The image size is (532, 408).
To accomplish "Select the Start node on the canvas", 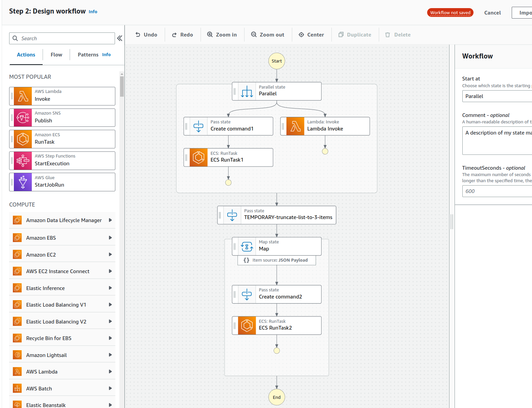I will click(277, 61).
